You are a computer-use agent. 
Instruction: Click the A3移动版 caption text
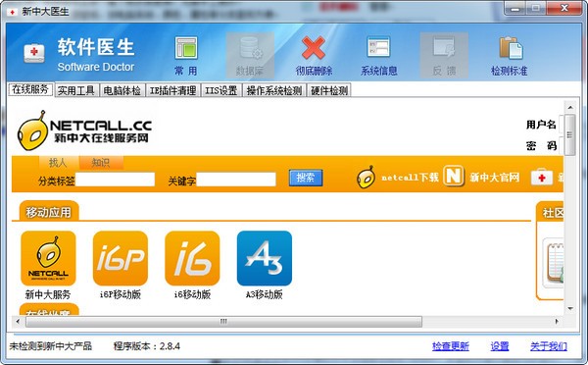tap(265, 294)
